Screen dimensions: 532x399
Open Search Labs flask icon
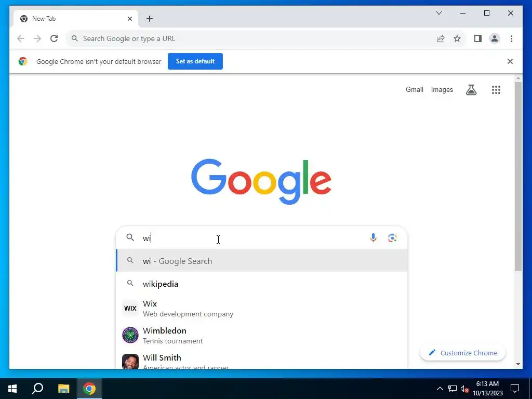(471, 90)
